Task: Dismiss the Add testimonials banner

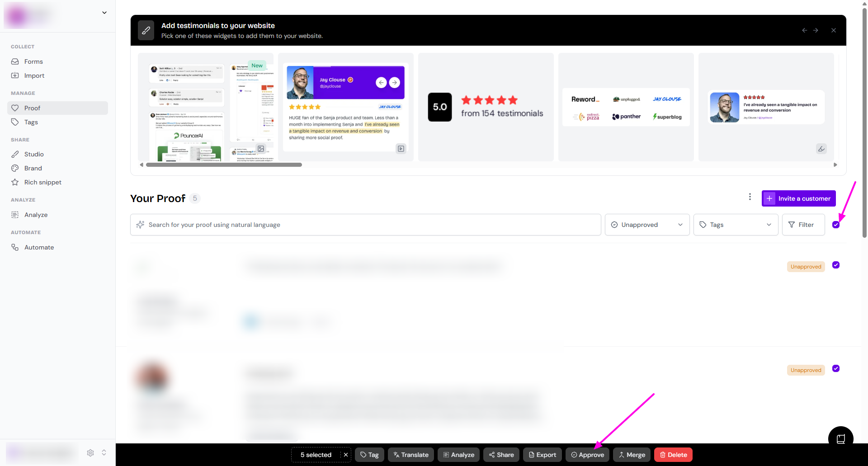Action: point(833,30)
